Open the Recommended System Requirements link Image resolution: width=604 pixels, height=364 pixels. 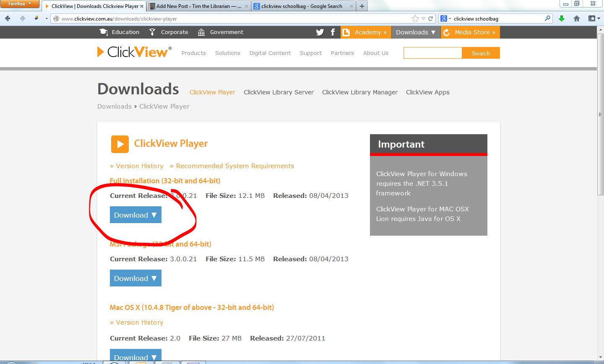[234, 166]
